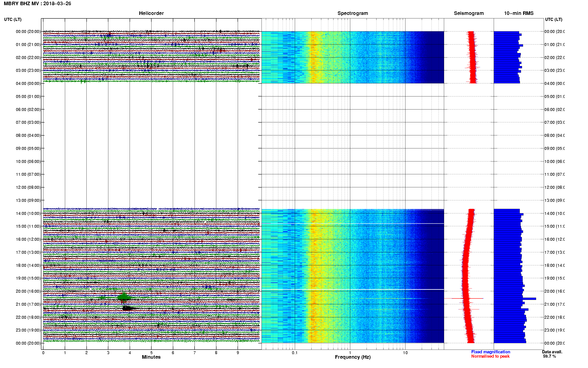This screenshot has width=588, height=368.
Task: Click left axis label 15:00 (11:00)
Action: tap(28, 226)
